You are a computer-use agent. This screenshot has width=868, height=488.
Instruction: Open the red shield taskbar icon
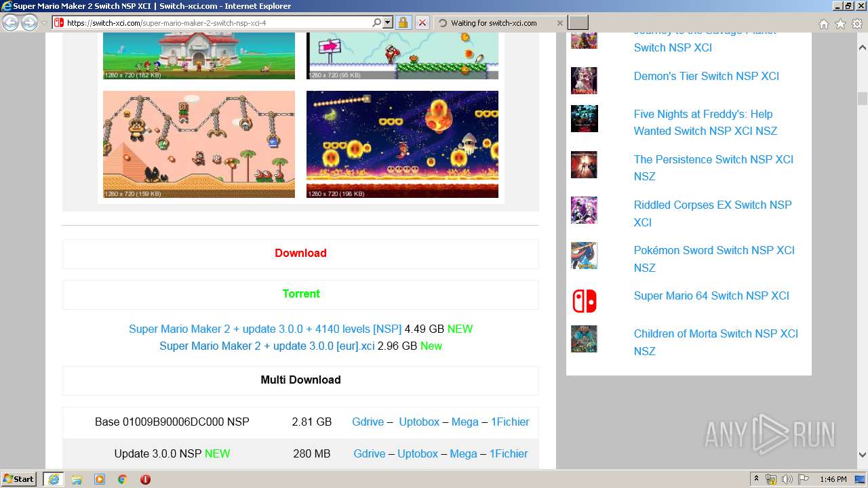[x=145, y=479]
